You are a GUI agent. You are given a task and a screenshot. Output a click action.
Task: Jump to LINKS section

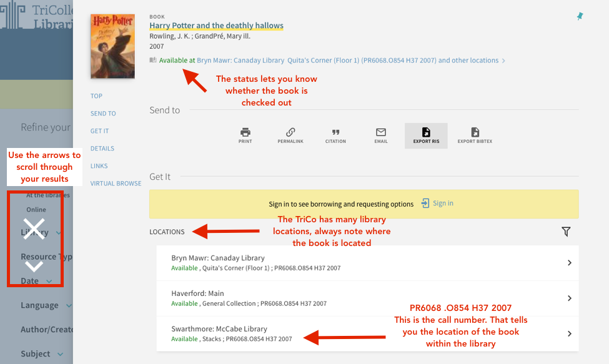click(x=99, y=165)
